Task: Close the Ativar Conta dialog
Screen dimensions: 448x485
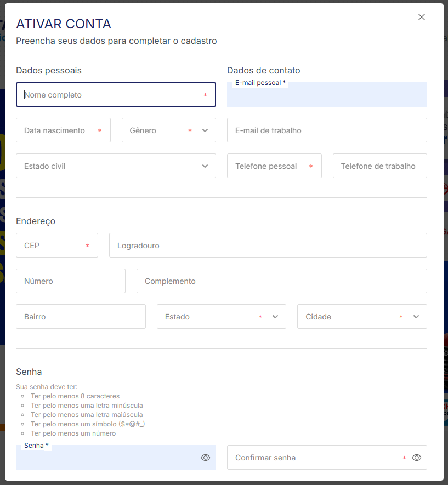Action: coord(422,17)
